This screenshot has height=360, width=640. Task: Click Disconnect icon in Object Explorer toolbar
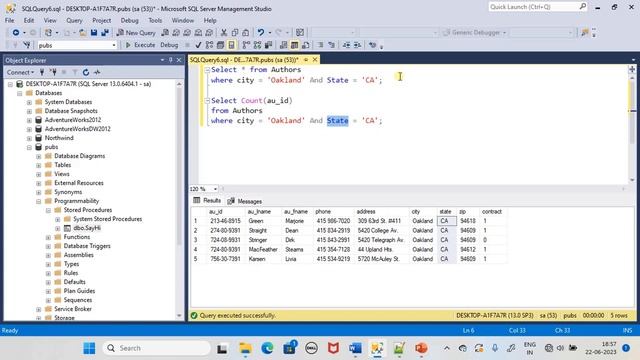[x=53, y=72]
